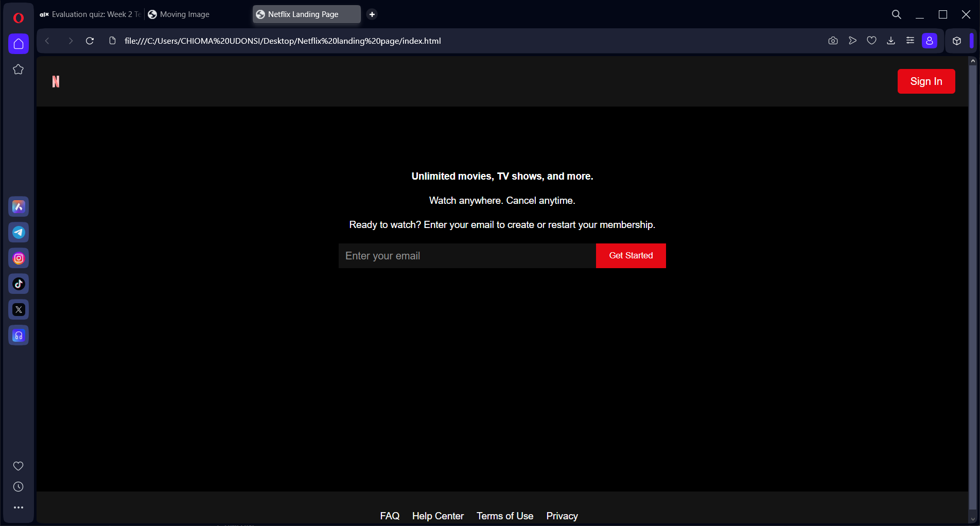980x526 pixels.
Task: Open the Snapshot camera tool
Action: coord(833,41)
